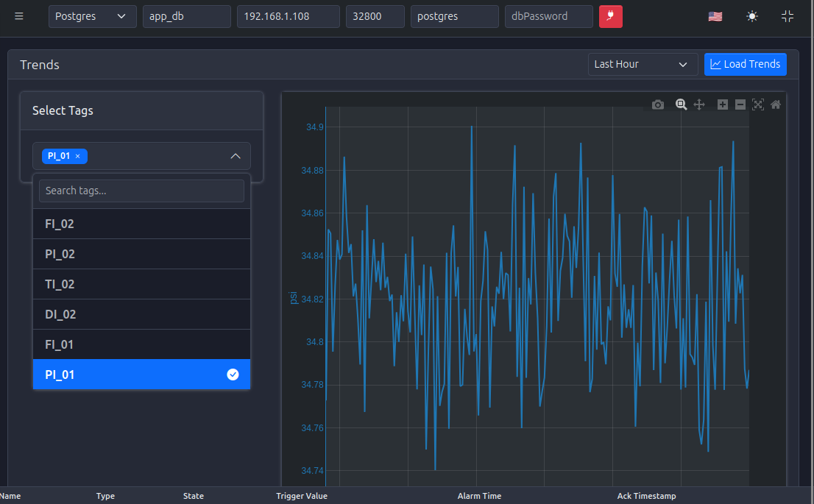Reset chart axes with home icon
The image size is (814, 504).
[x=776, y=104]
